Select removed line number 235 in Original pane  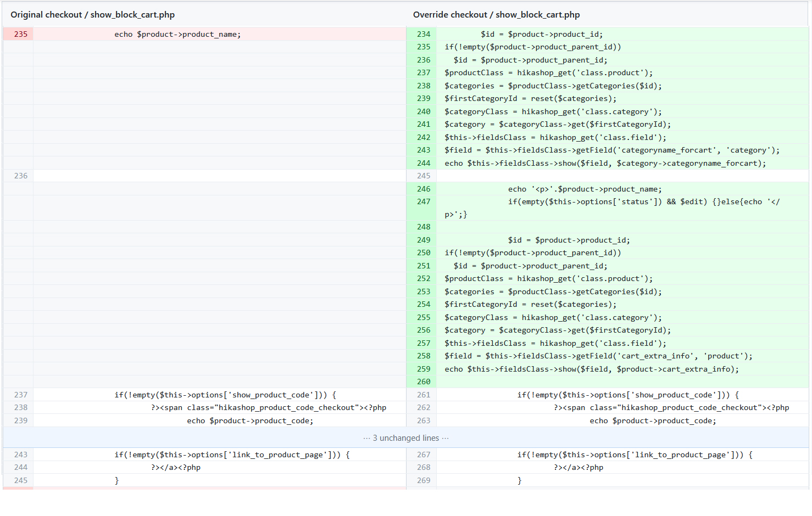pyautogui.click(x=21, y=34)
